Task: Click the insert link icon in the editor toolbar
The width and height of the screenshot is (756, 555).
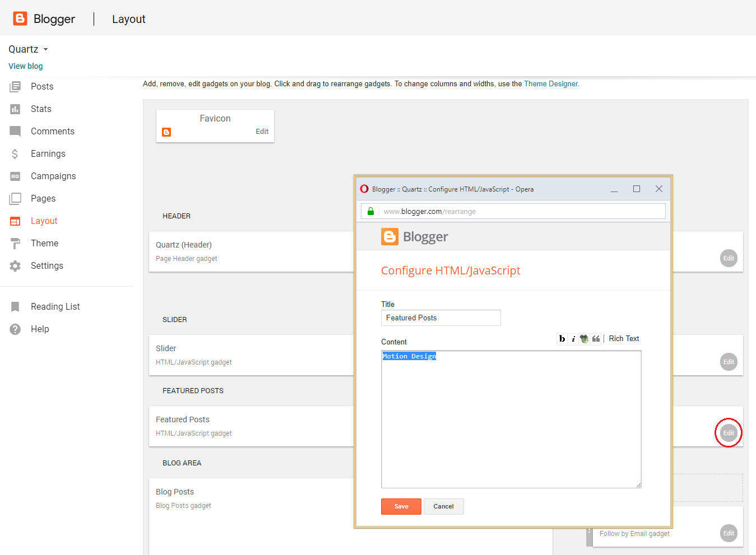Action: pyautogui.click(x=585, y=339)
